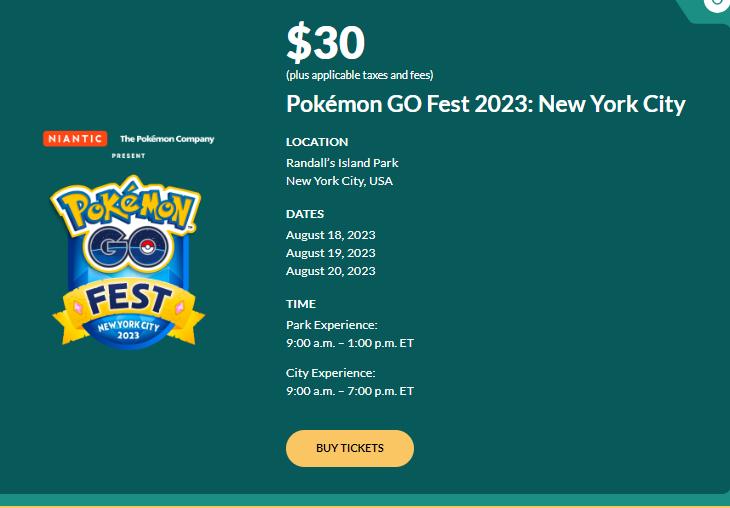The width and height of the screenshot is (730, 508).
Task: Click the plus applicable taxes and fees note
Action: [x=360, y=75]
